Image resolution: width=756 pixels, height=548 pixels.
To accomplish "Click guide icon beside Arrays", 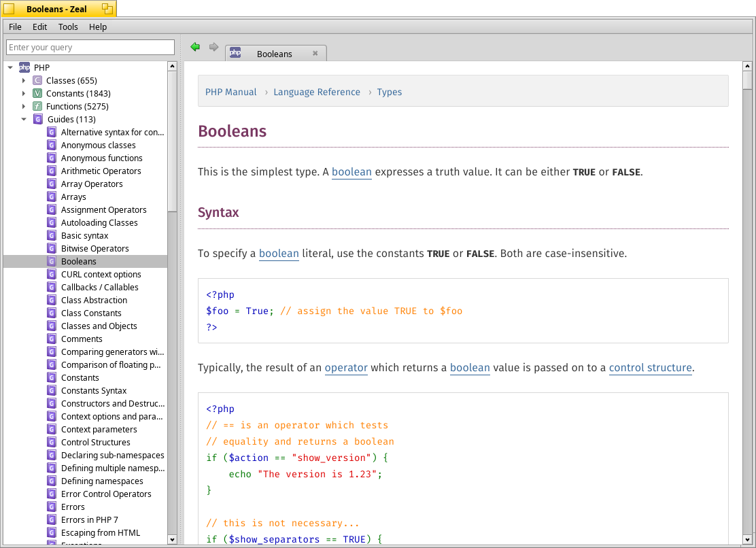I will [52, 196].
